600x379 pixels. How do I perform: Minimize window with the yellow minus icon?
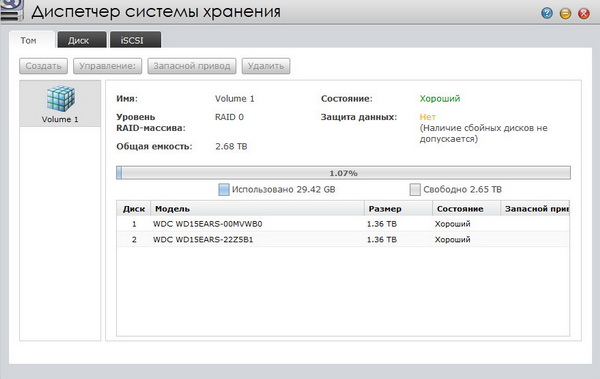pyautogui.click(x=565, y=14)
